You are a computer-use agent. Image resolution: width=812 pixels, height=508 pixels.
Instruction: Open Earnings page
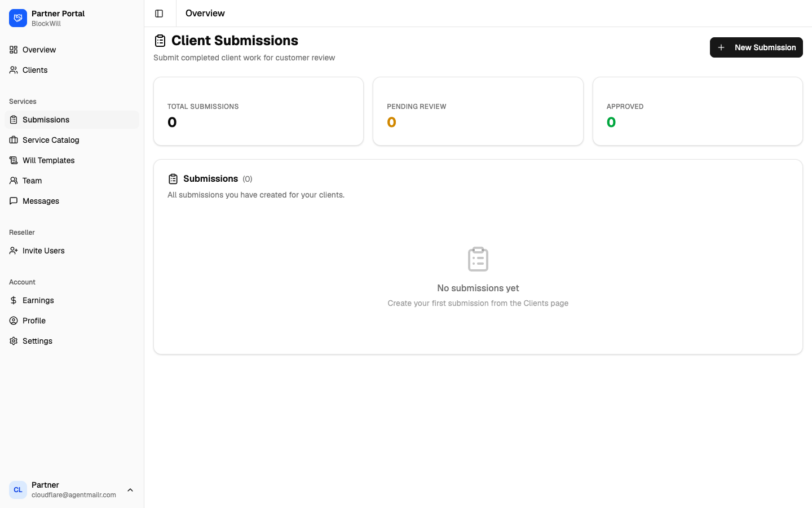[x=72, y=300]
